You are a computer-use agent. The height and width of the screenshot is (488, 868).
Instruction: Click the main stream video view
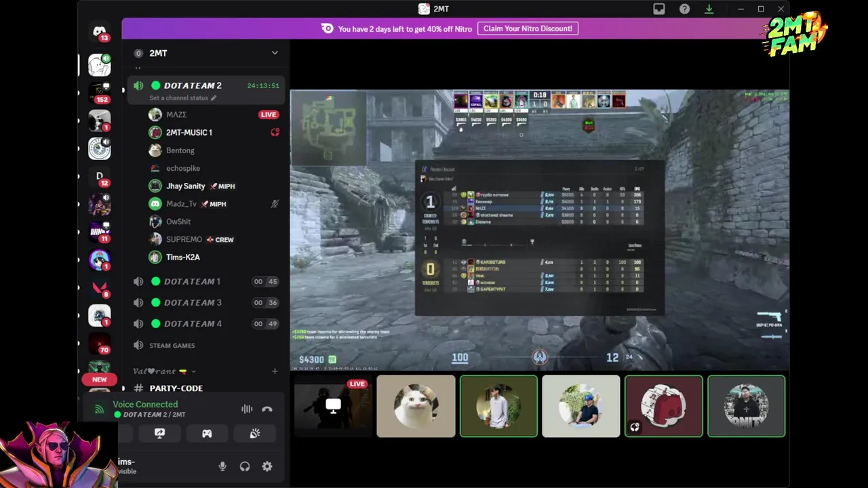pos(540,230)
